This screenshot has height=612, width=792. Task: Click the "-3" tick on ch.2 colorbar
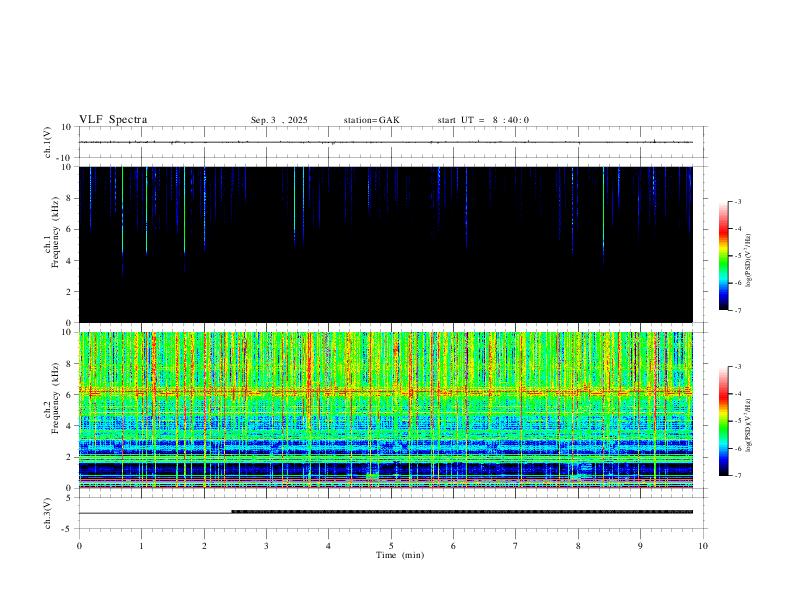(737, 367)
